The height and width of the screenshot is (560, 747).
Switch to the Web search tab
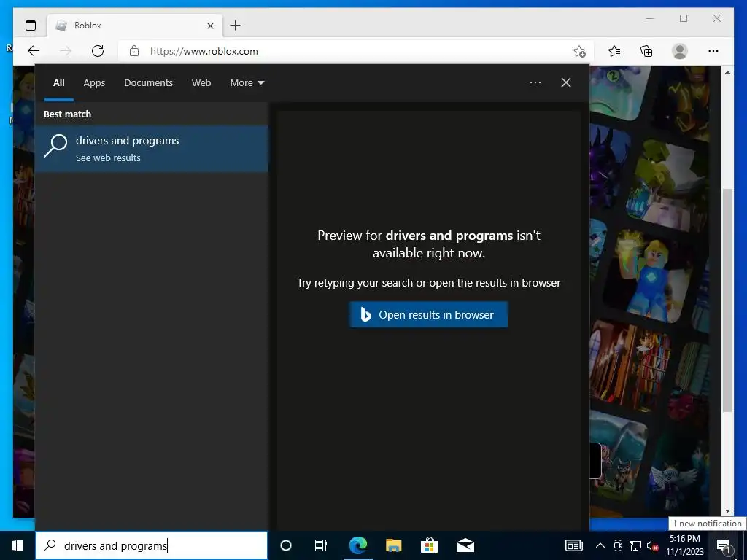[201, 83]
